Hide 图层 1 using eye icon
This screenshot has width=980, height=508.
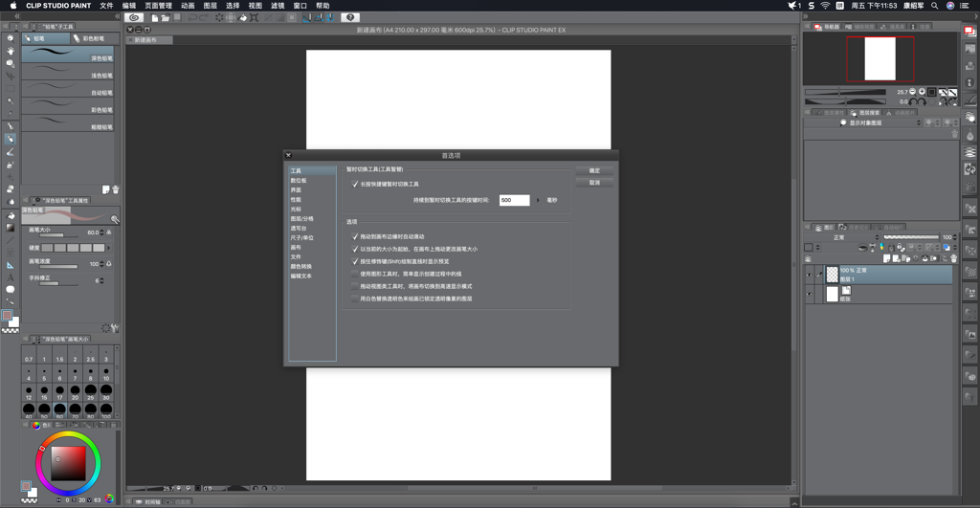coord(809,275)
